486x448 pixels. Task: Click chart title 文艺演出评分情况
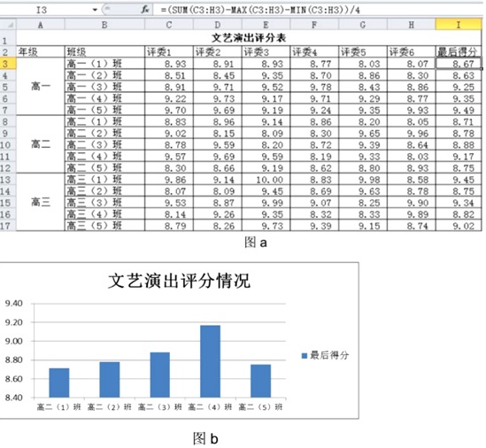tap(179, 281)
